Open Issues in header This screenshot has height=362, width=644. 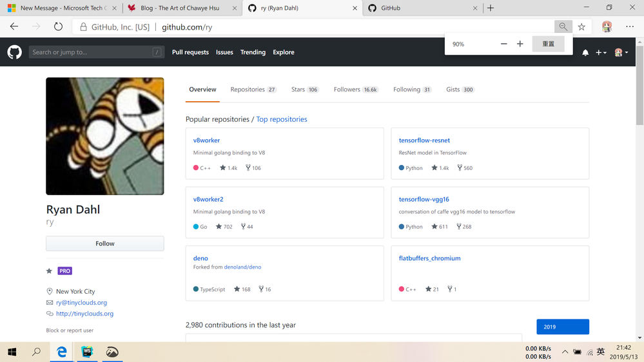[x=224, y=52]
